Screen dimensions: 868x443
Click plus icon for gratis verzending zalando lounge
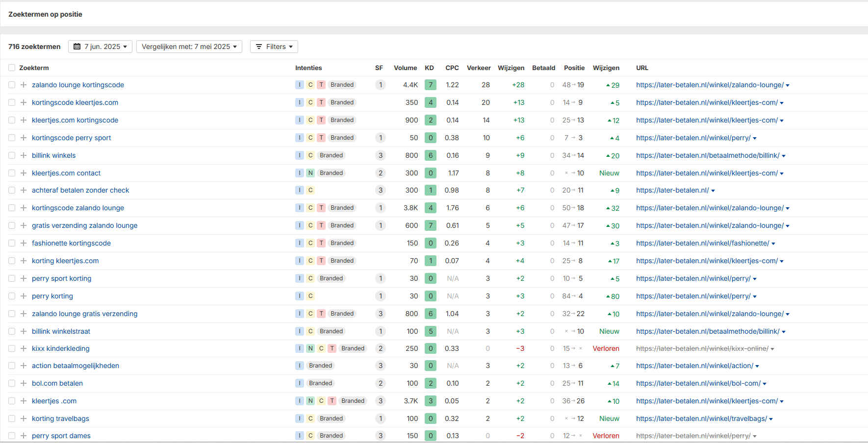pos(24,225)
